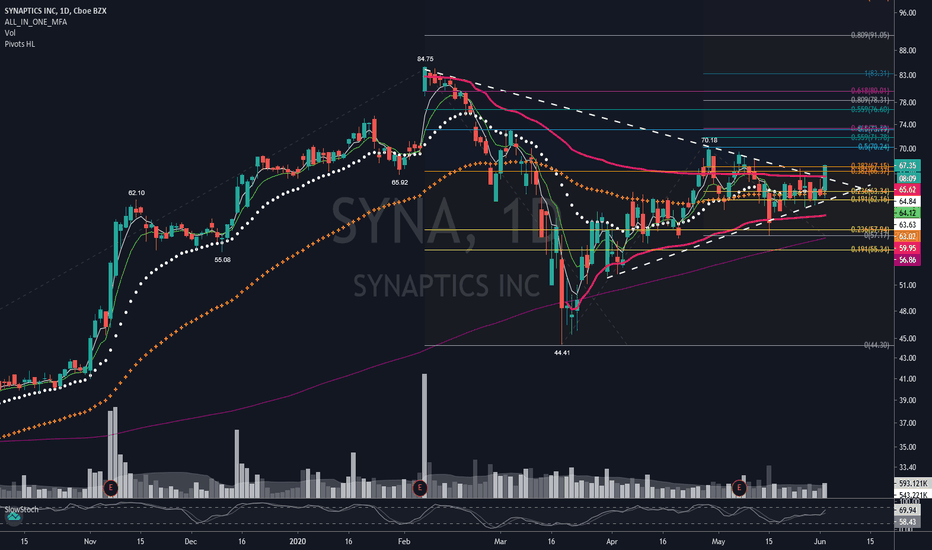Click the 69.94 SlowStoch value label

pos(907,511)
